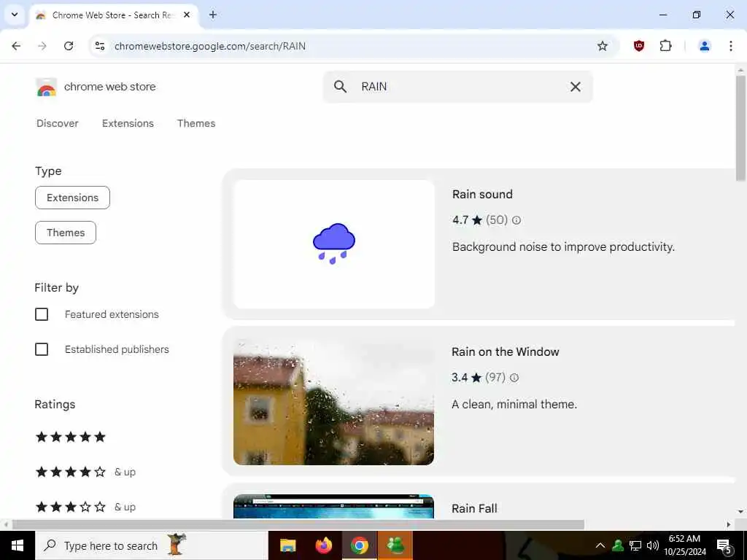Click the Rain Fall thumbnail
Image resolution: width=747 pixels, height=560 pixels.
point(333,506)
